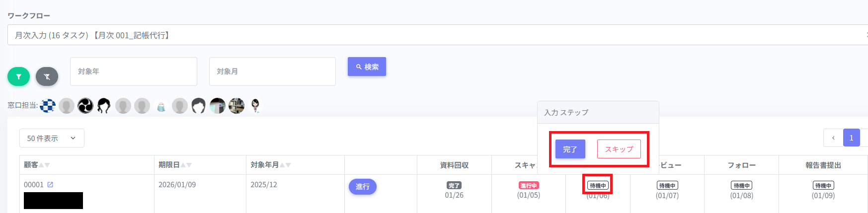Sort by 対象年月 column arrows
The width and height of the screenshot is (868, 213).
coord(285,165)
